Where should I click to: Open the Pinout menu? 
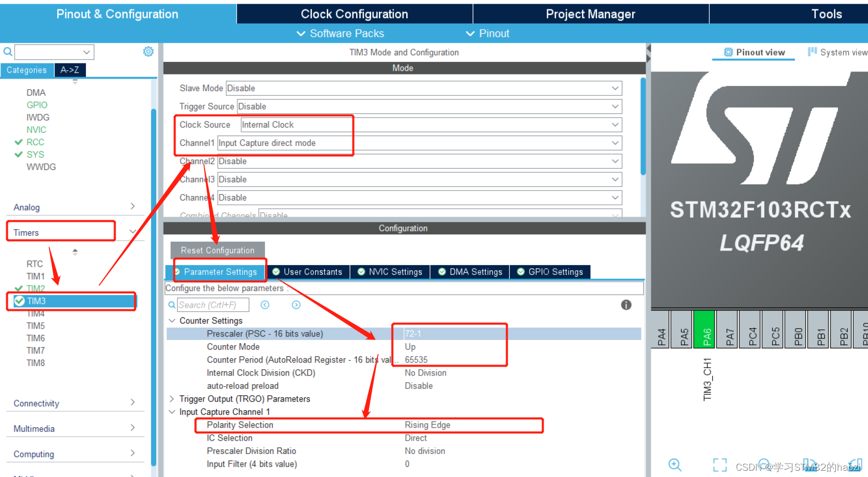point(487,33)
